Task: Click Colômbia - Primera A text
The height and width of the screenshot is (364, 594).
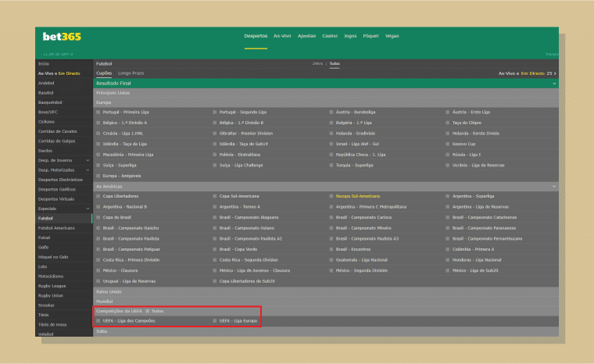Action: (x=473, y=249)
